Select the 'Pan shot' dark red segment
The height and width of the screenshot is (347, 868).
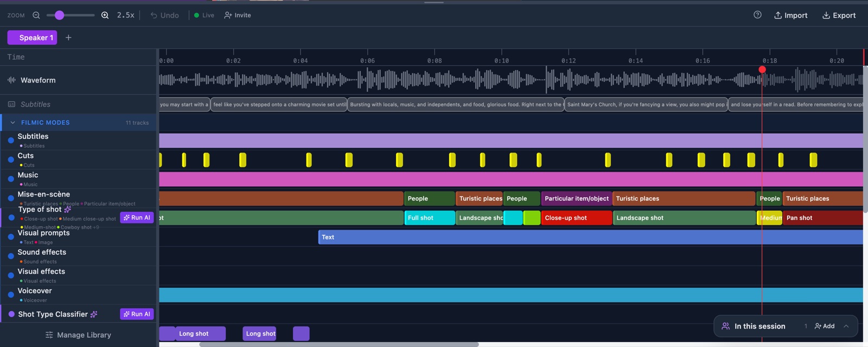pyautogui.click(x=823, y=218)
